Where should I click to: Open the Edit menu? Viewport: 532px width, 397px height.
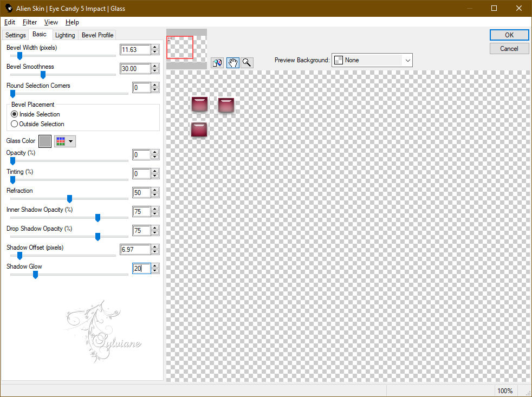[10, 22]
